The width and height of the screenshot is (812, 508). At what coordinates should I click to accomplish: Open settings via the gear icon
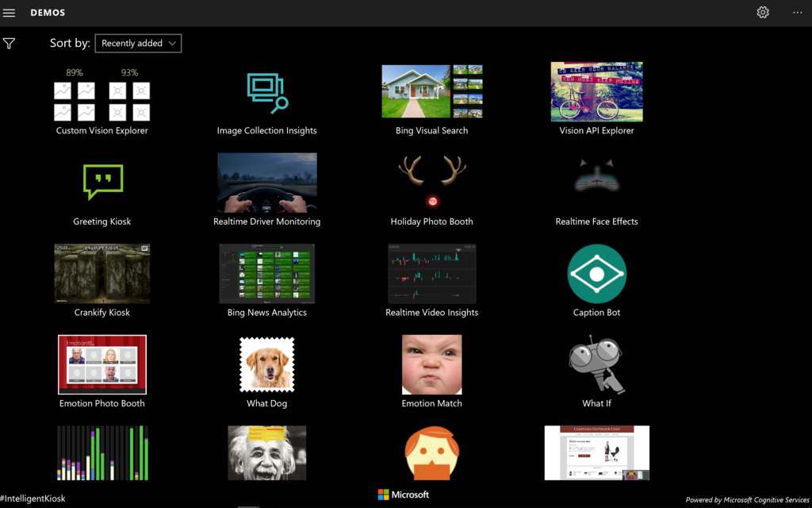(763, 13)
